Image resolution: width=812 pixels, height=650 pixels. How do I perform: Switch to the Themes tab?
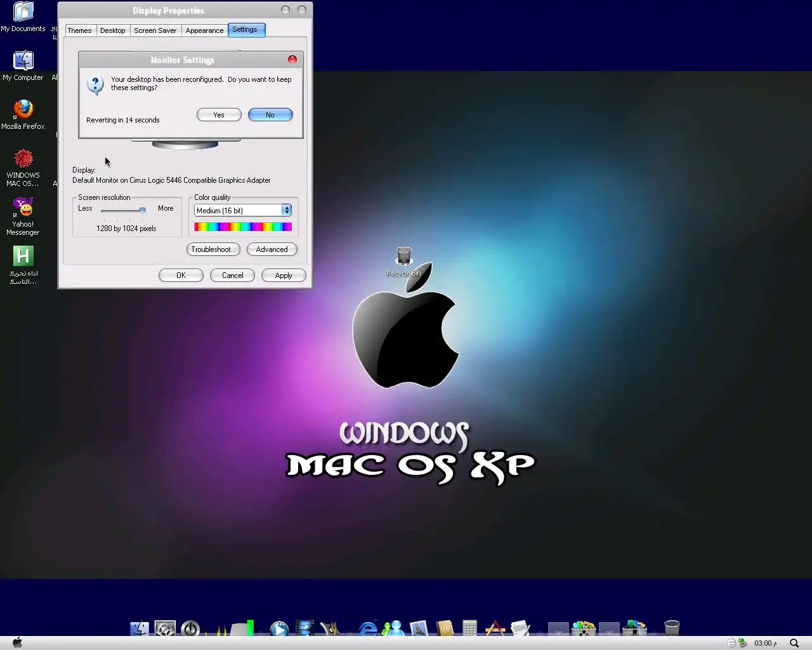(x=79, y=30)
